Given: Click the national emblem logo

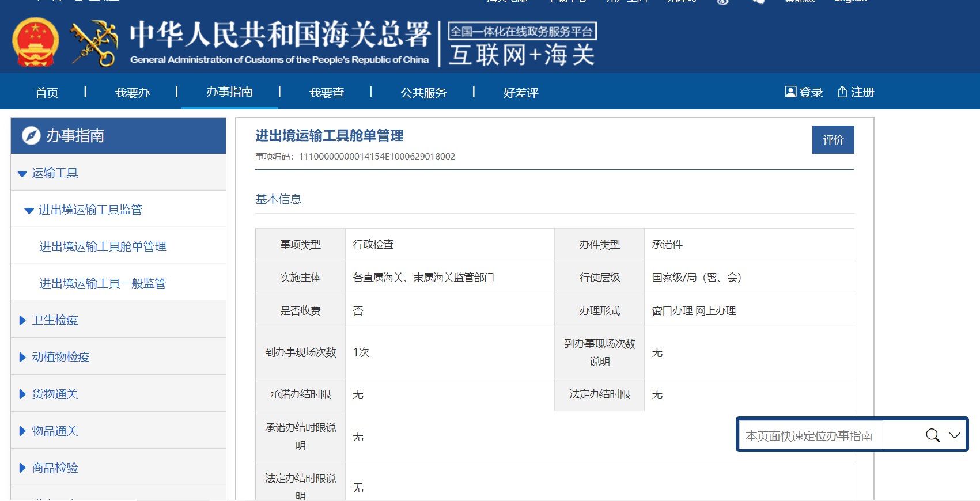Looking at the screenshot, I should 36,42.
